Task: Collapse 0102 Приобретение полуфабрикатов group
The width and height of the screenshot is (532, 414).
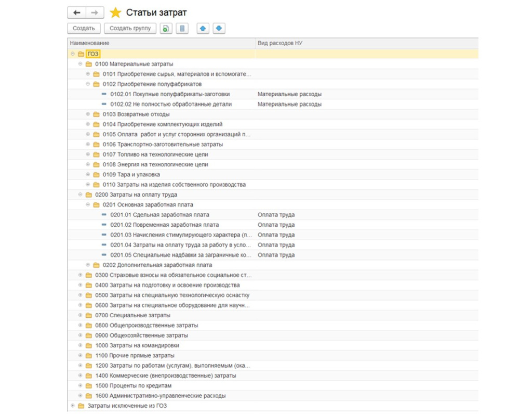Action: (88, 84)
